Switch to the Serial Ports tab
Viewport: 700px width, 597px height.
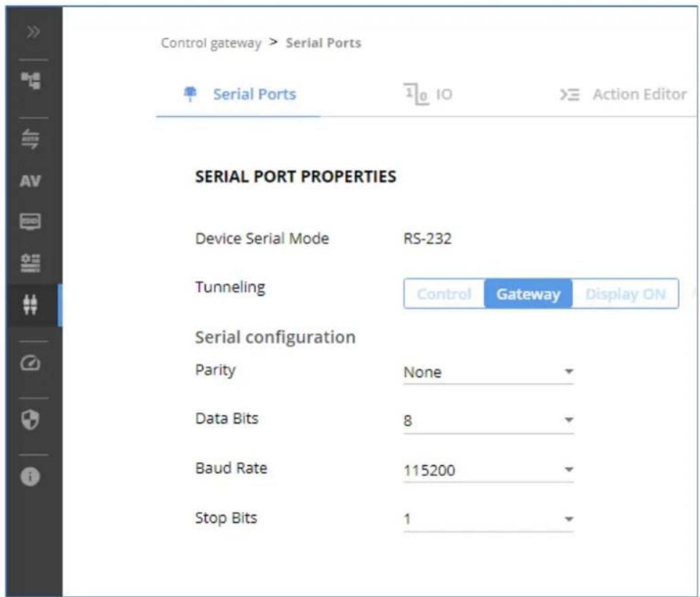pos(238,94)
